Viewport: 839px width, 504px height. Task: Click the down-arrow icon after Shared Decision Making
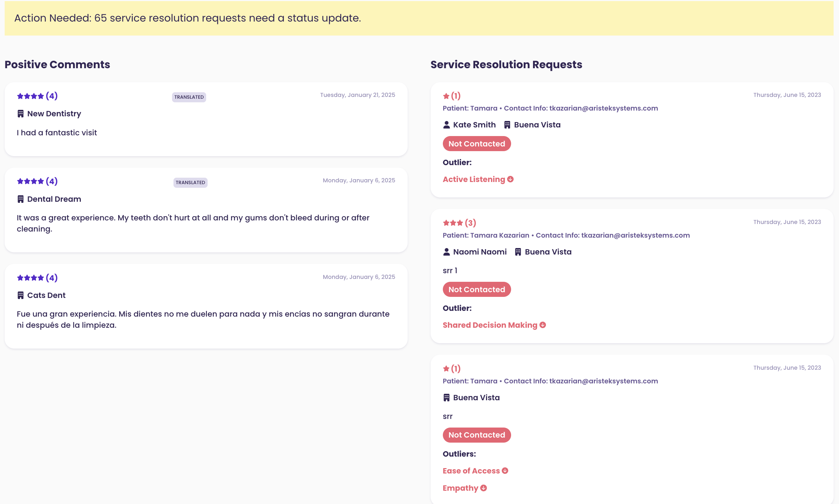(x=543, y=325)
